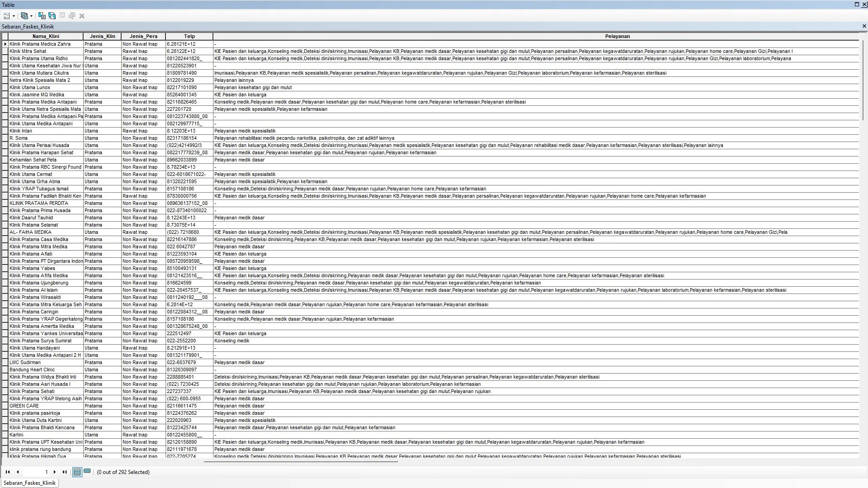The width and height of the screenshot is (868, 488).
Task: Click the Delete Selected toolbar icon
Action: 82,16
